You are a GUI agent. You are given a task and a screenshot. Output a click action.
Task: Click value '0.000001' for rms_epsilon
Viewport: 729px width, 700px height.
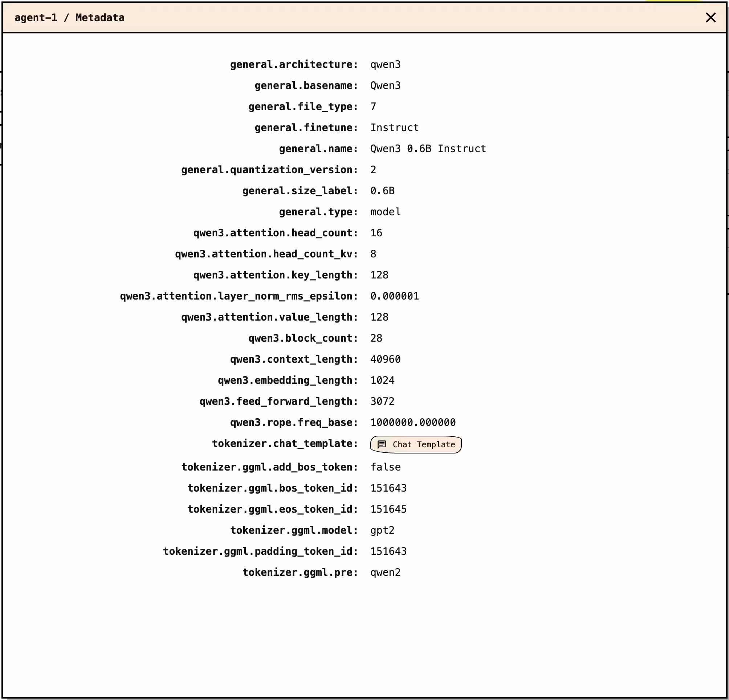pos(395,296)
